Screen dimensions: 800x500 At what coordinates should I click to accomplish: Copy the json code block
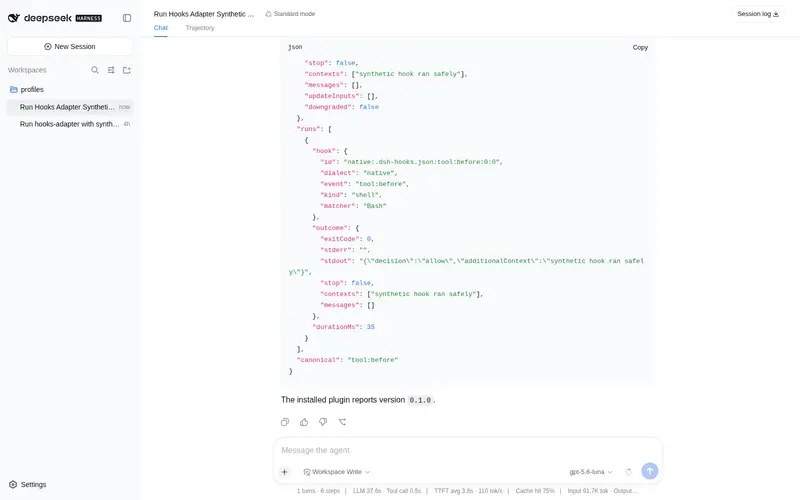coord(640,47)
